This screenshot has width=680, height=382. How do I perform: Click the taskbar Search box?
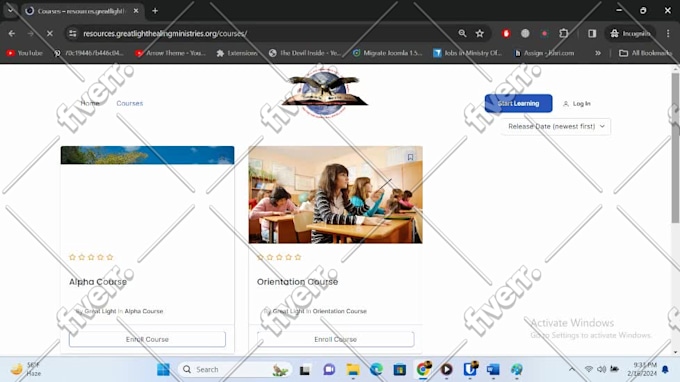coord(234,369)
